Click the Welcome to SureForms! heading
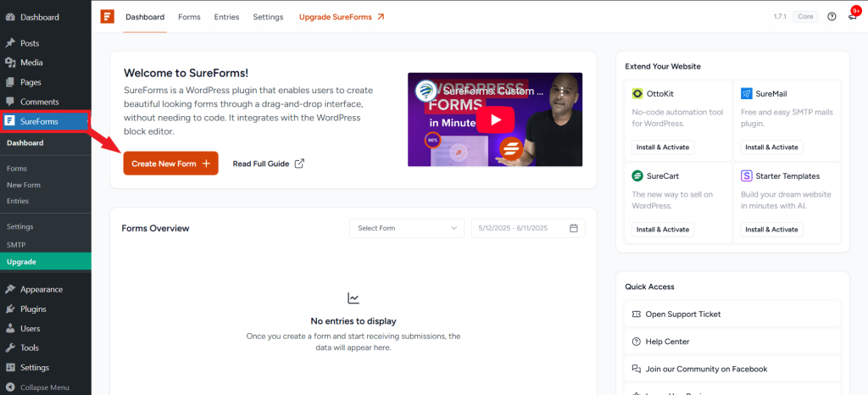This screenshot has height=395, width=868. point(186,73)
